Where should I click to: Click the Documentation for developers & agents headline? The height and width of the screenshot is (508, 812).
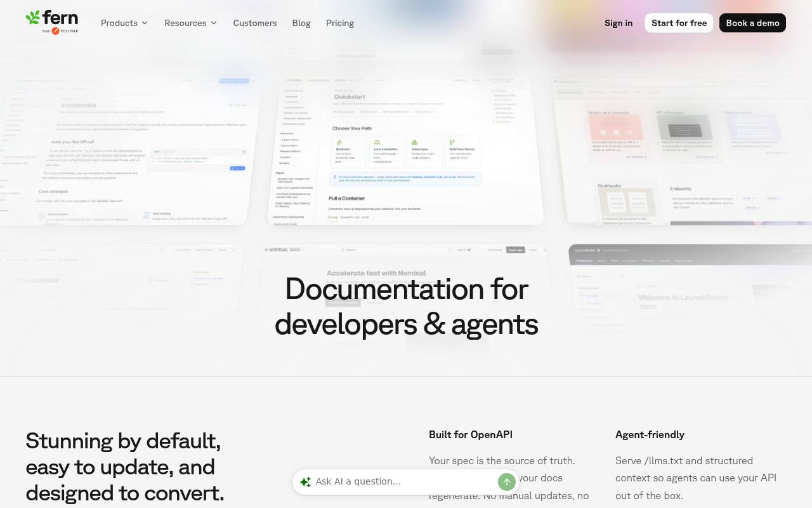coord(406,306)
